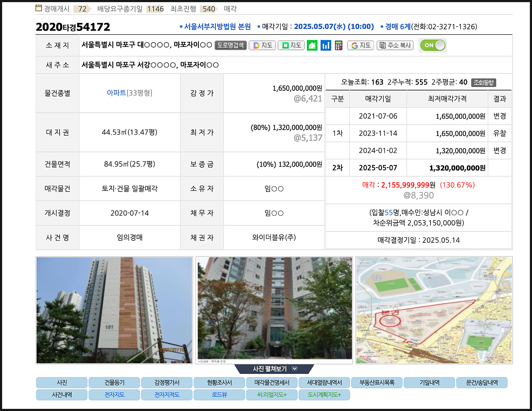
Task: Open the 부동산표시목록 tab
Action: click(377, 383)
